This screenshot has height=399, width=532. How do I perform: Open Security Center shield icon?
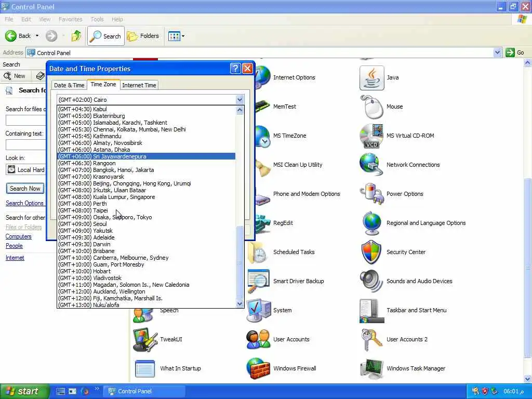(372, 252)
